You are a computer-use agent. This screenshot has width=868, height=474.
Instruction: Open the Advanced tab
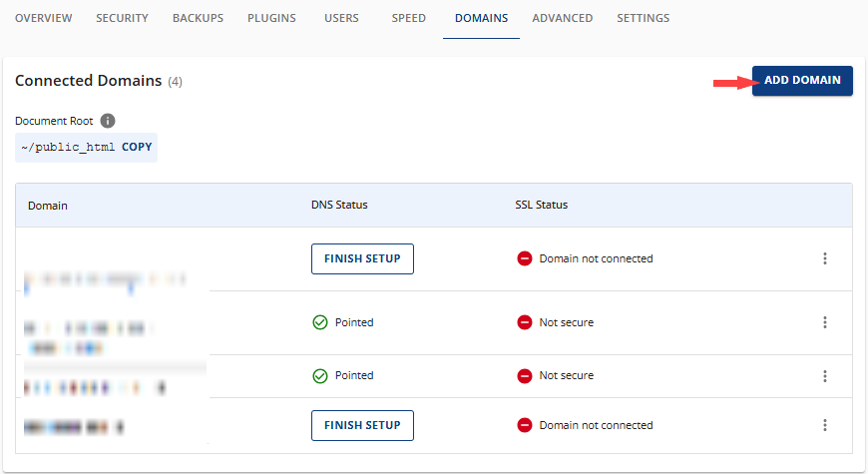(562, 18)
